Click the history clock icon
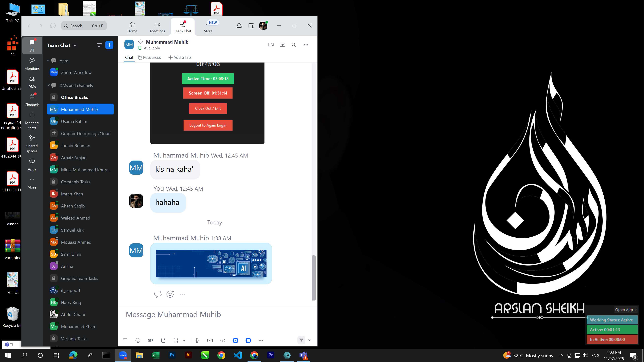This screenshot has width=644, height=362. 53,26
